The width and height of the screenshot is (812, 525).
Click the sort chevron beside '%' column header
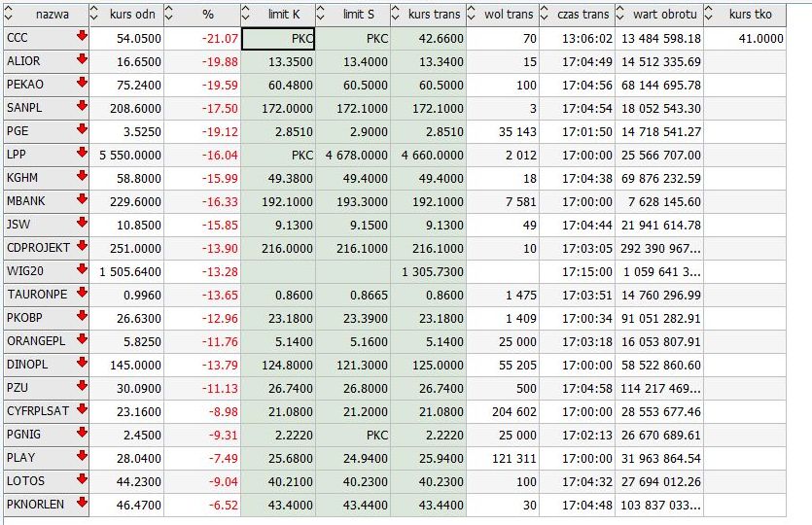170,15
